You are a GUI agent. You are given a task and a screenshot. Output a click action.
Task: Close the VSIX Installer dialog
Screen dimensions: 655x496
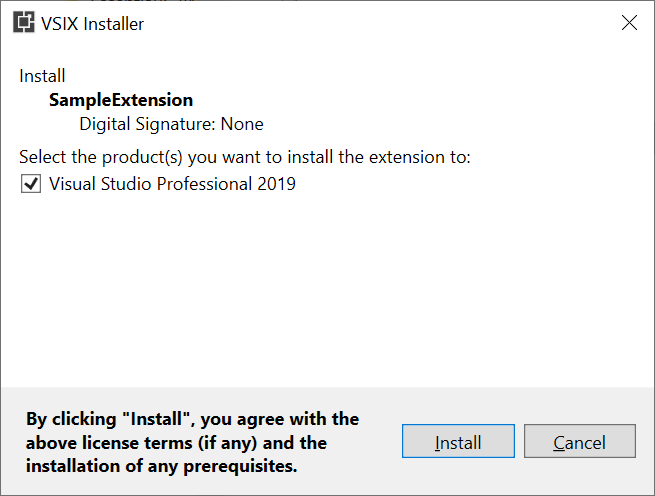tap(629, 23)
